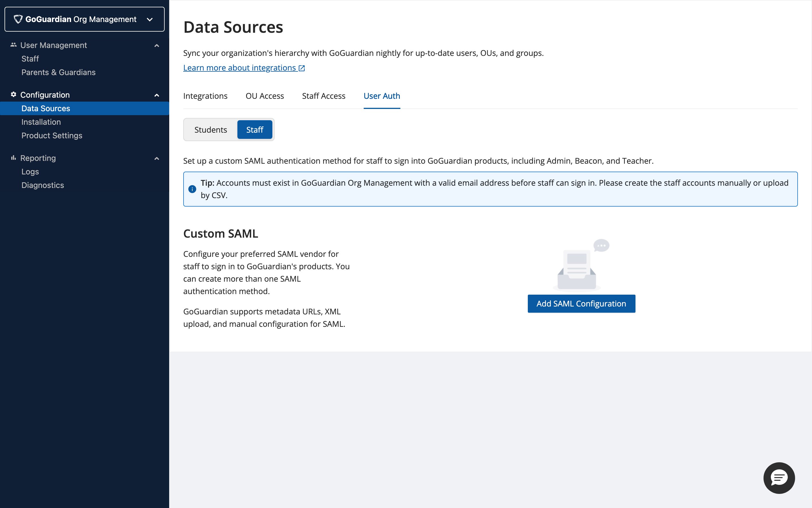Screen dimensions: 812x508
Task: Click the User Management people icon
Action: tap(14, 45)
